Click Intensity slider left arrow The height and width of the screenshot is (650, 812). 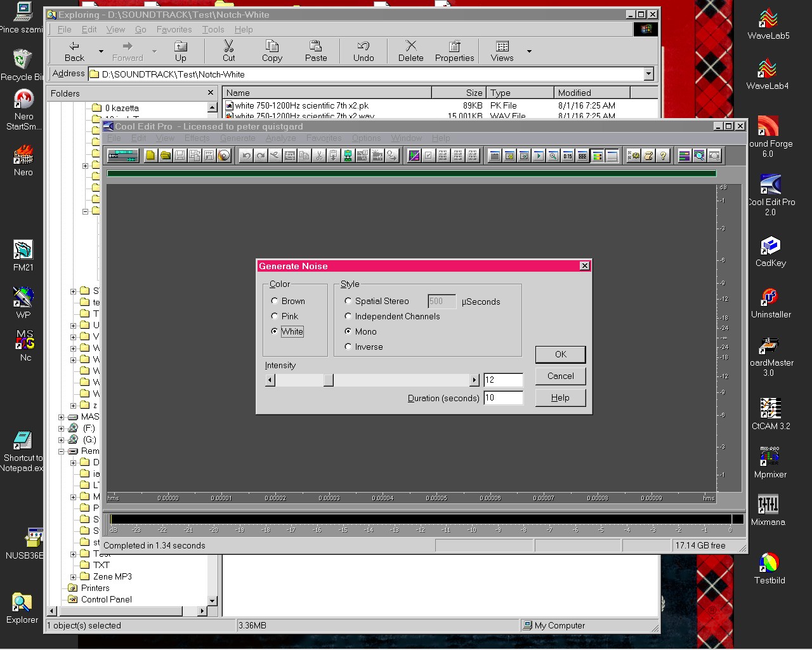tap(270, 380)
